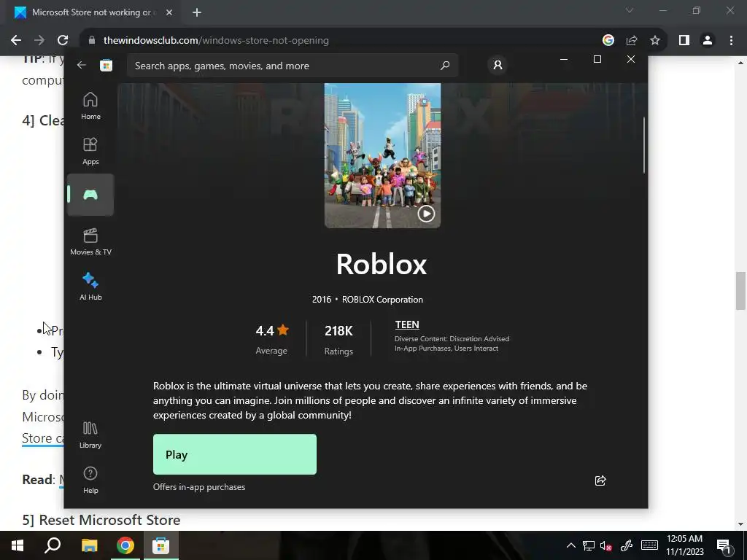
Task: Open Library in Store sidebar
Action: [x=90, y=435]
